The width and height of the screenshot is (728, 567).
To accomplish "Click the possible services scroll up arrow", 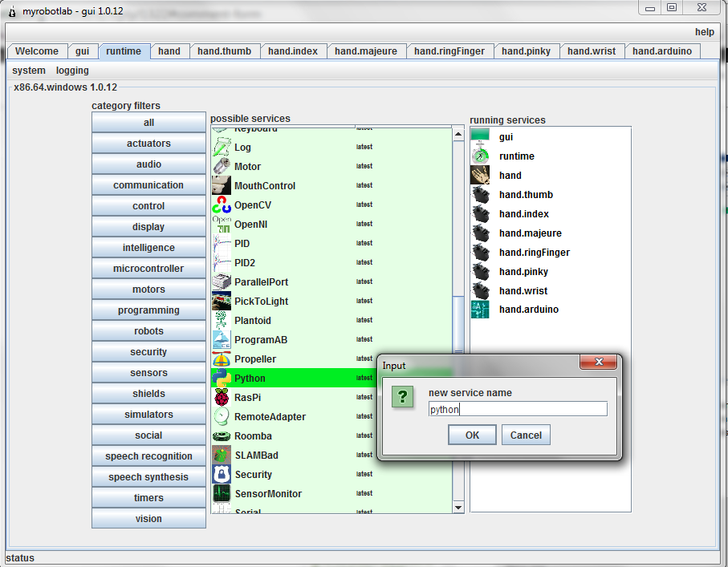I will point(458,135).
